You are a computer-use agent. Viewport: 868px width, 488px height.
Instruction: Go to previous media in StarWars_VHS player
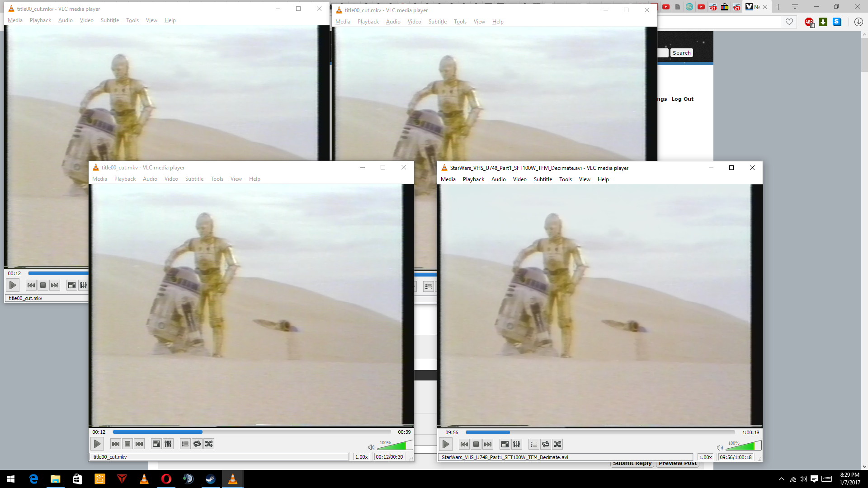[464, 445]
